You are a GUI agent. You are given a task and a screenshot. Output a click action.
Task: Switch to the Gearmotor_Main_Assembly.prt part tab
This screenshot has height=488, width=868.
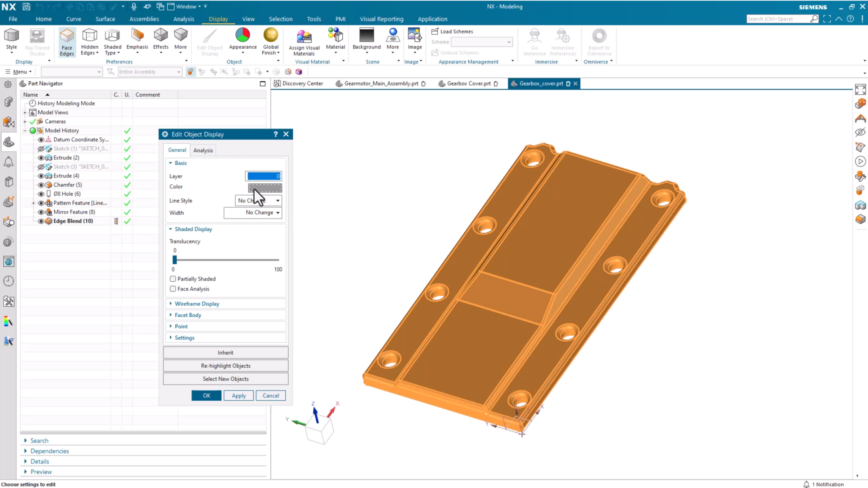click(381, 83)
